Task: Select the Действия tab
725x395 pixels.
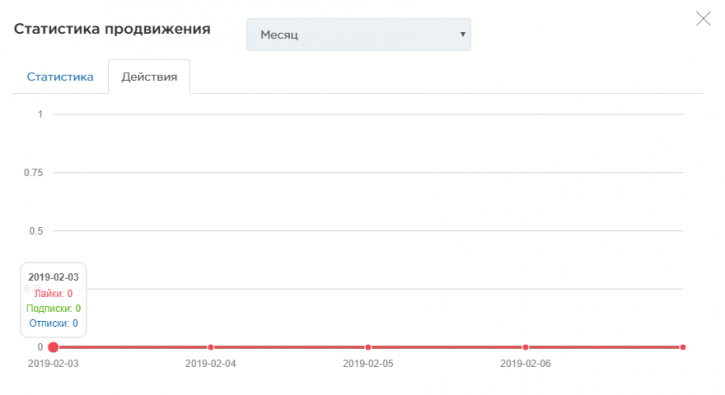Action: (149, 77)
